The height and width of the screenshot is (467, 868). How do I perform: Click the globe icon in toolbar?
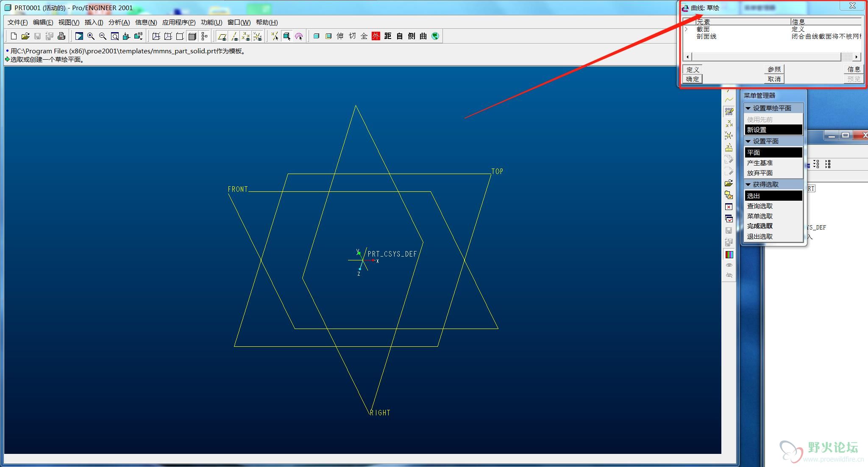tap(435, 36)
